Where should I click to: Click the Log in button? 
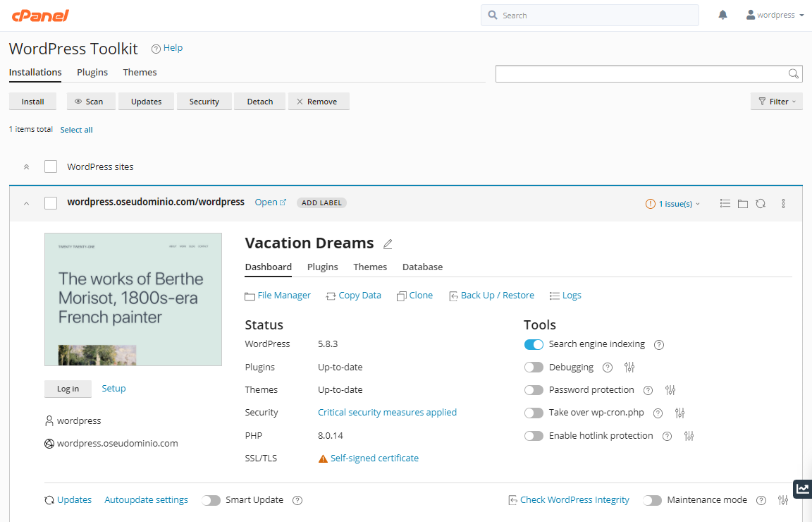[x=68, y=389]
